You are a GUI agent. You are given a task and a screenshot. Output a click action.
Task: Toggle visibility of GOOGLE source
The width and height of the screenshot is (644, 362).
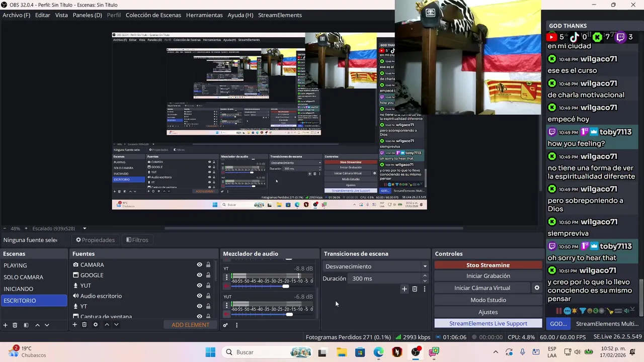[x=199, y=275]
